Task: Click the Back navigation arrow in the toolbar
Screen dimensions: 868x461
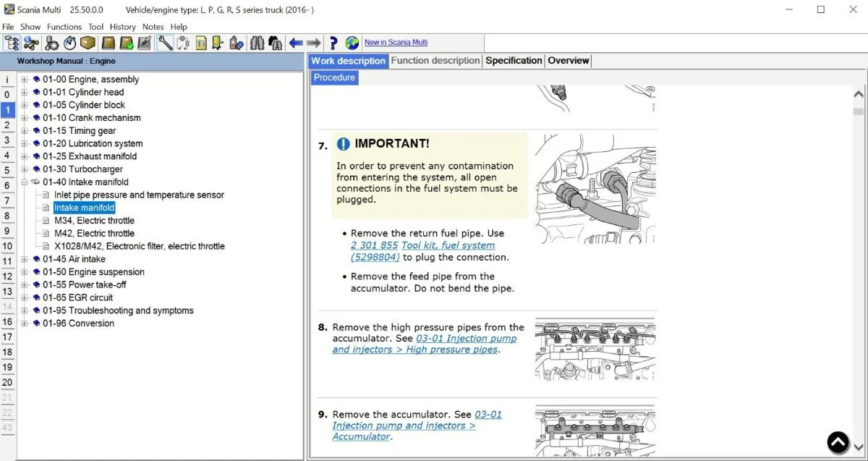Action: (x=297, y=43)
